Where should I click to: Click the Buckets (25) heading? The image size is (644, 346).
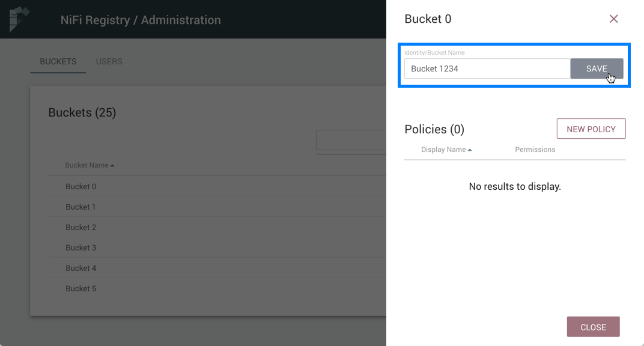pyautogui.click(x=82, y=112)
